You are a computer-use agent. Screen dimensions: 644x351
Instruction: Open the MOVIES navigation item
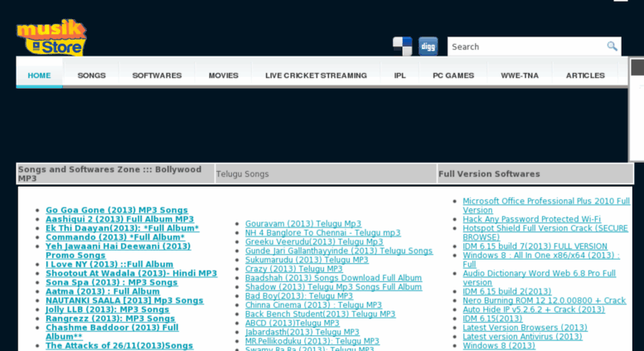pyautogui.click(x=223, y=76)
